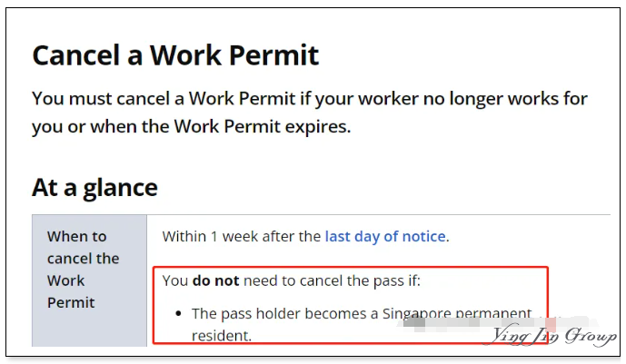Click the "Cancel a Work Permit" page title
Screen dimensions: 626x364
click(175, 55)
